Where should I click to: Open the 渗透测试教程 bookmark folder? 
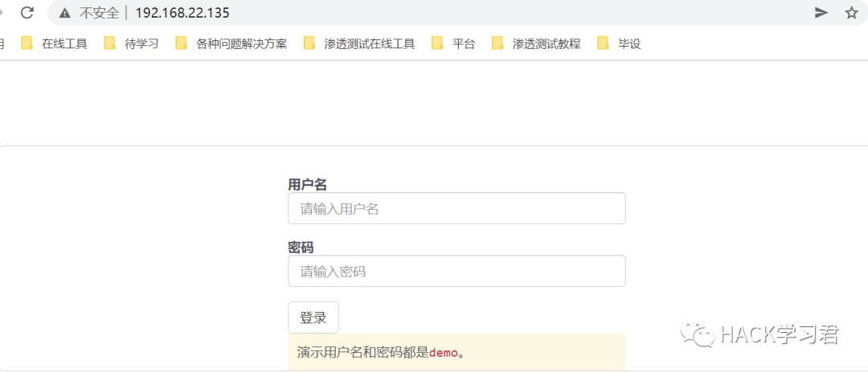tap(536, 43)
